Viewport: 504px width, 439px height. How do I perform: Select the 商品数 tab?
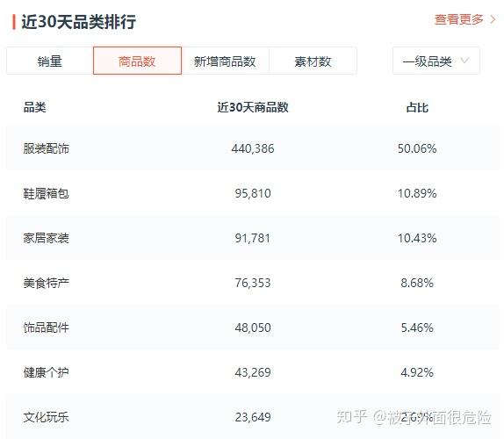[x=137, y=61]
